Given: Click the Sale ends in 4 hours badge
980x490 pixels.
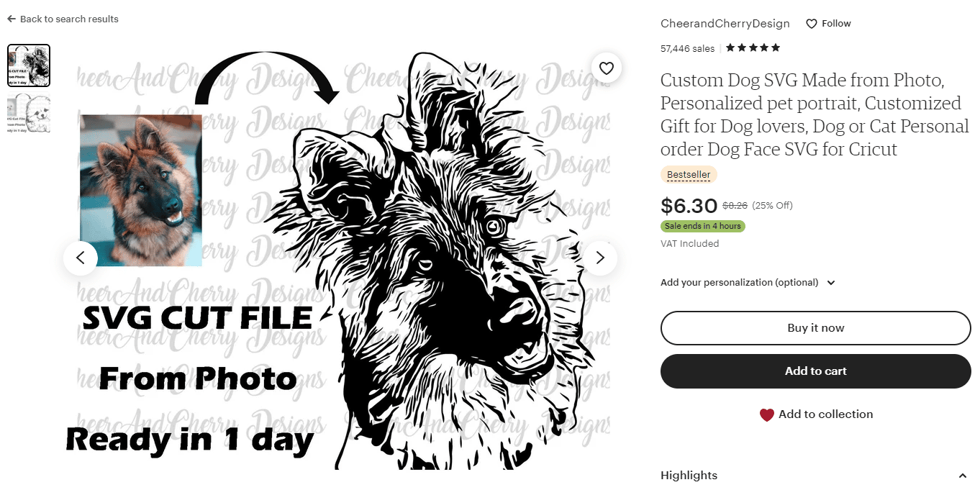Looking at the screenshot, I should coord(703,226).
